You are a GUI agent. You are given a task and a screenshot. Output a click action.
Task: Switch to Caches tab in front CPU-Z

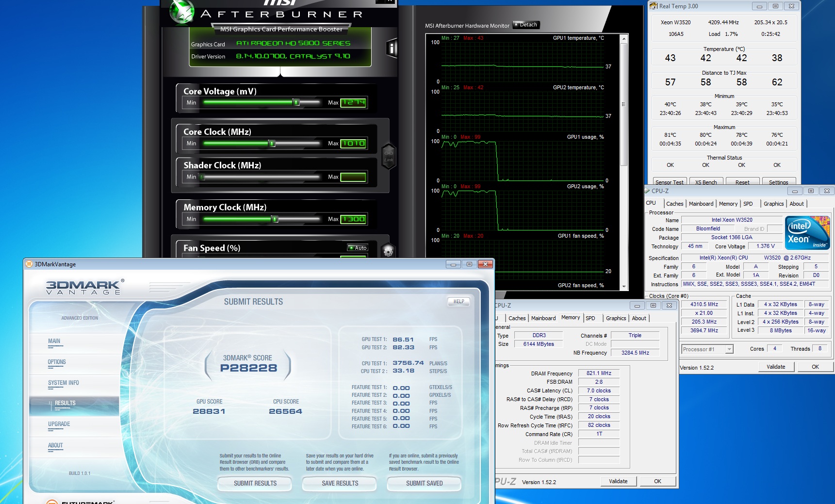[x=674, y=204]
